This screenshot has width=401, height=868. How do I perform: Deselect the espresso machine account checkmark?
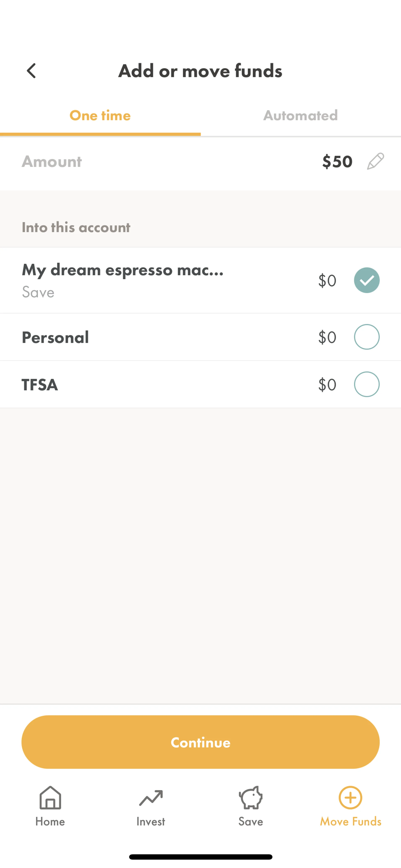pyautogui.click(x=367, y=280)
